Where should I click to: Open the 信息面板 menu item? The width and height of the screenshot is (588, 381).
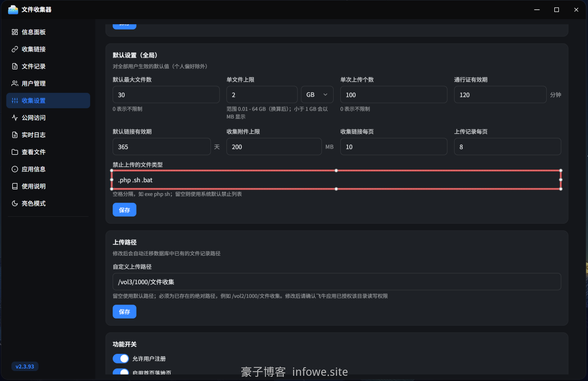(x=48, y=32)
